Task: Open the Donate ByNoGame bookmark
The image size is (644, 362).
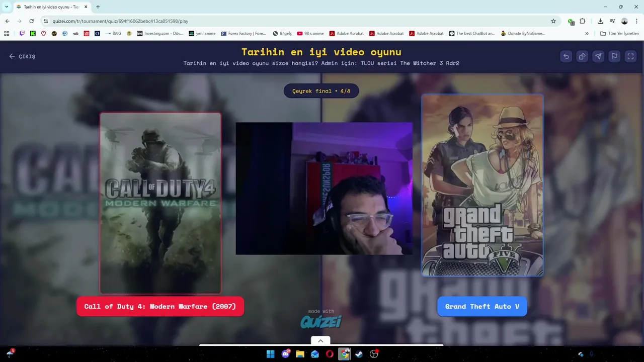Action: (x=523, y=34)
